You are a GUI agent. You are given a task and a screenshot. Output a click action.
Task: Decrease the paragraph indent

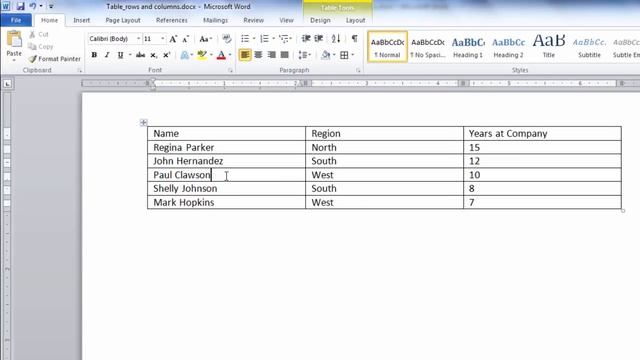[306, 39]
